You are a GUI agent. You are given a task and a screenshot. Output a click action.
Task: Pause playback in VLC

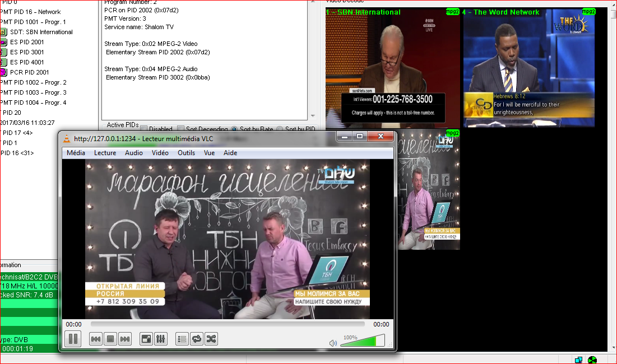(73, 339)
